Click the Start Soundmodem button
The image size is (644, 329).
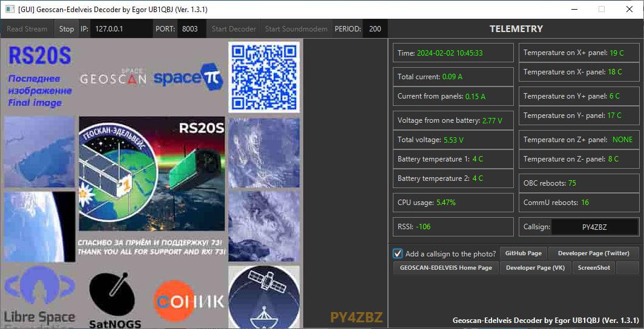(x=296, y=28)
